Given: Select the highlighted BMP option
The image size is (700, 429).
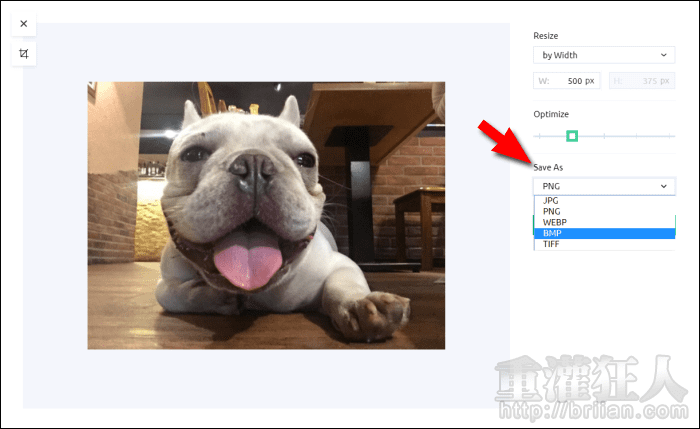Looking at the screenshot, I should 552,233.
